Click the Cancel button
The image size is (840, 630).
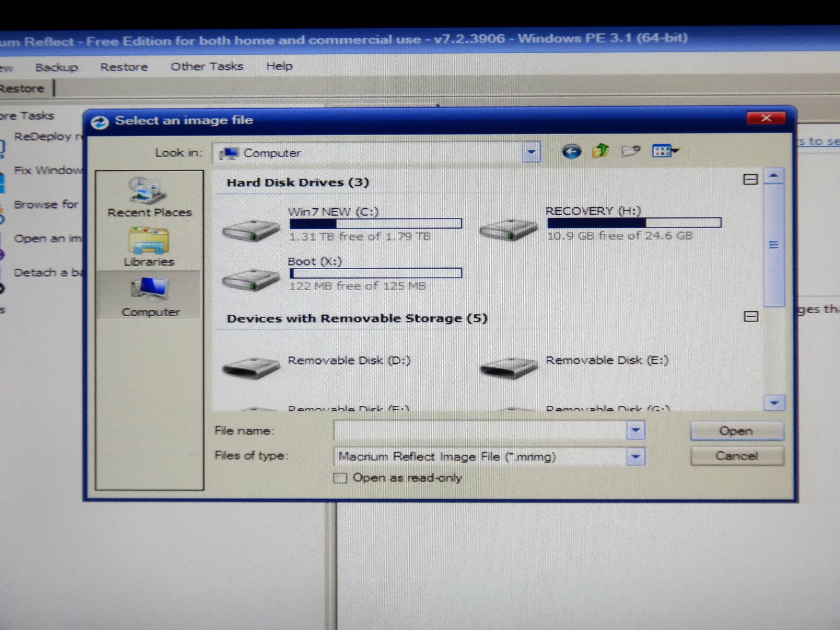(737, 456)
